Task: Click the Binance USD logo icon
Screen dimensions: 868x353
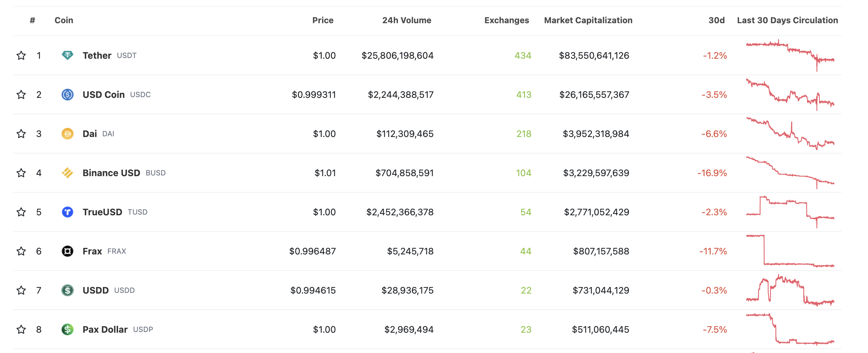Action: pyautogui.click(x=67, y=173)
